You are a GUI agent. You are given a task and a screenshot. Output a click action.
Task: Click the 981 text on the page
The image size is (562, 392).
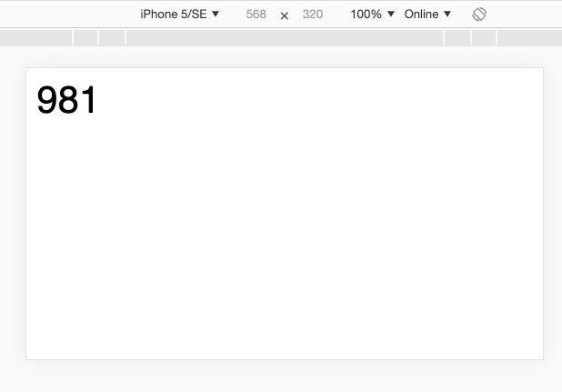66,100
